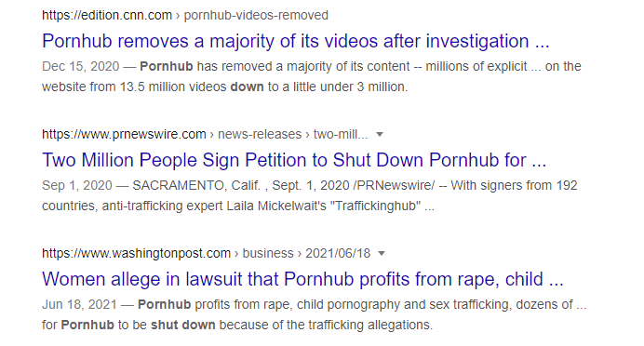Open the "Women allege in lawsuit" result
This screenshot has width=644, height=346.
(302, 279)
